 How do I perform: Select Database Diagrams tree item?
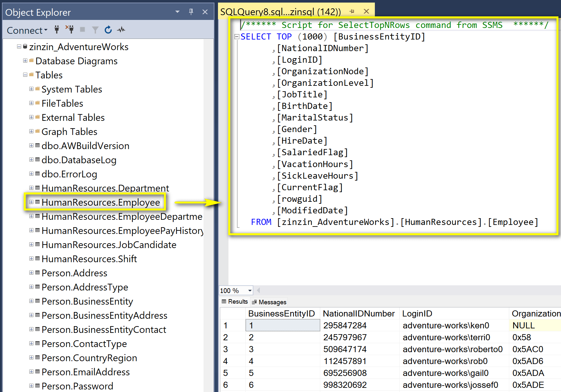pyautogui.click(x=77, y=61)
